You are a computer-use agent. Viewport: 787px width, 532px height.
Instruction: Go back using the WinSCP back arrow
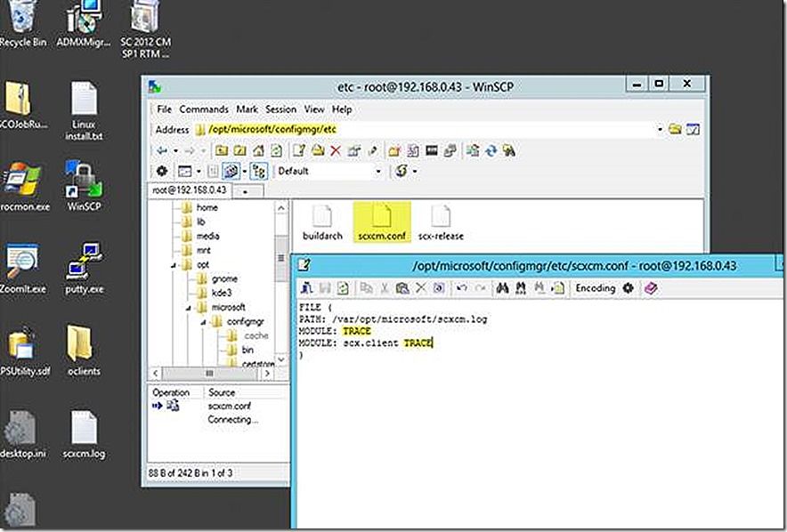coord(162,150)
